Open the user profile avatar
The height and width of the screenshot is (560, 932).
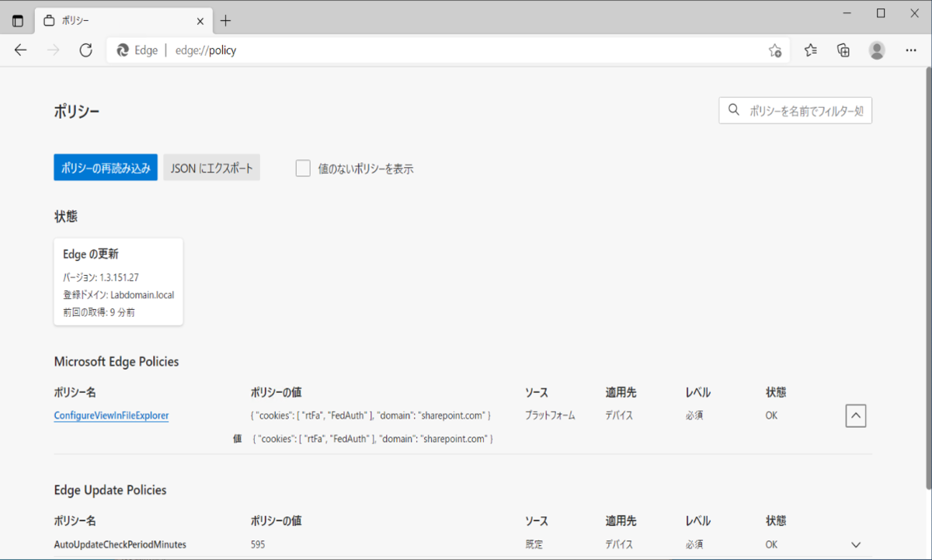point(877,50)
